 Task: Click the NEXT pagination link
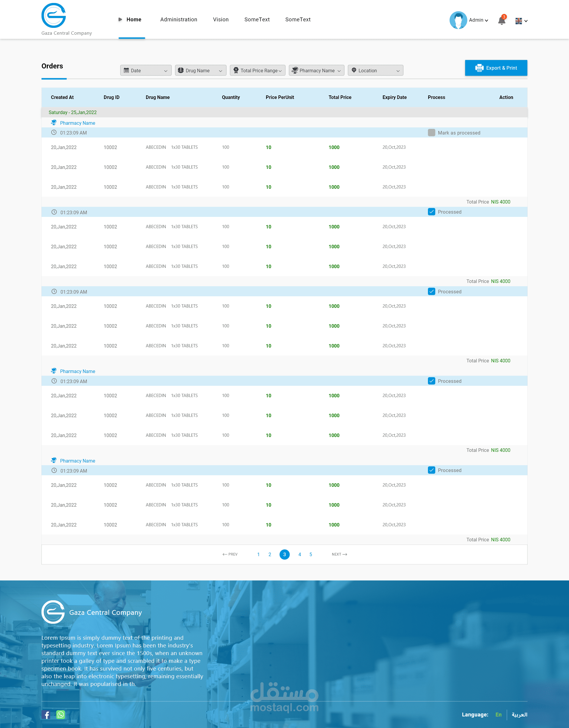pyautogui.click(x=339, y=554)
